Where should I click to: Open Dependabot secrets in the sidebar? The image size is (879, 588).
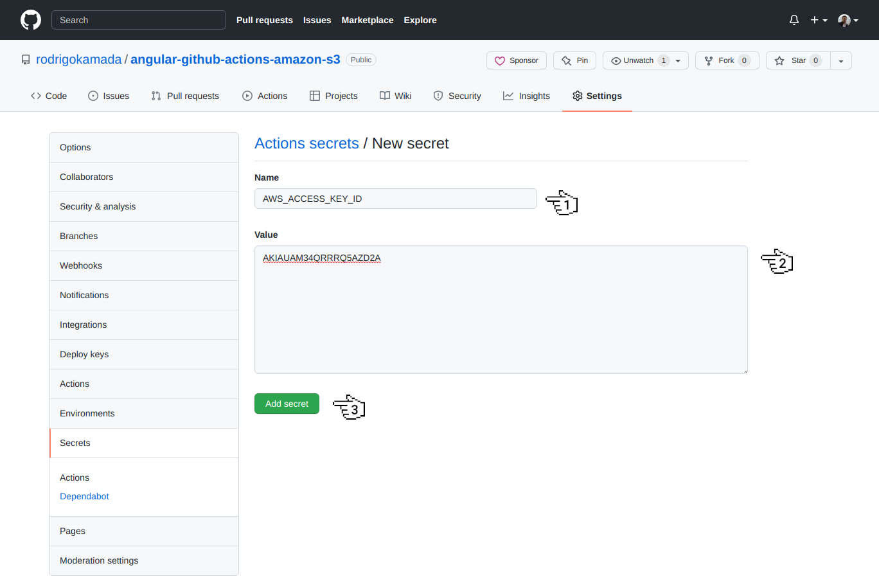point(84,496)
